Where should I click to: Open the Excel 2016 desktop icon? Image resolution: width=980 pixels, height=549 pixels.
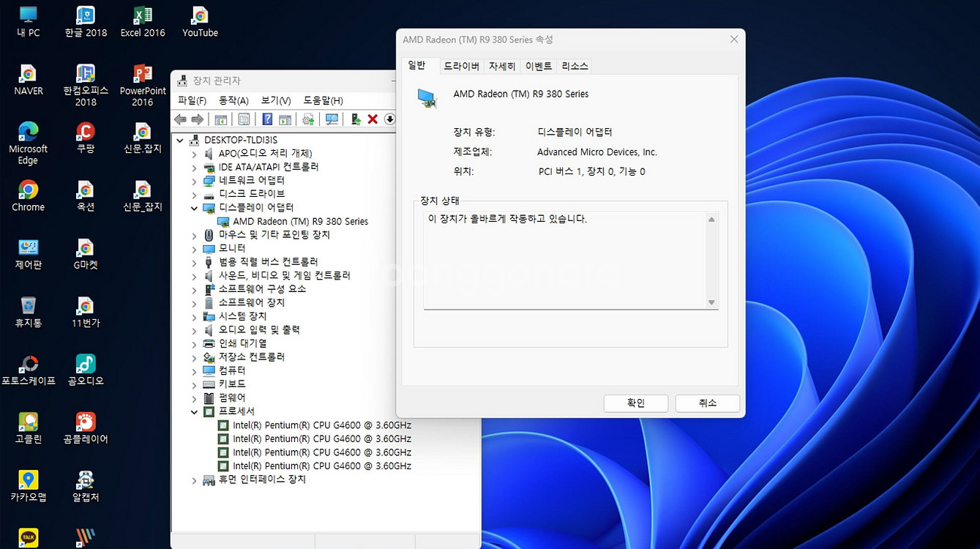(x=143, y=22)
